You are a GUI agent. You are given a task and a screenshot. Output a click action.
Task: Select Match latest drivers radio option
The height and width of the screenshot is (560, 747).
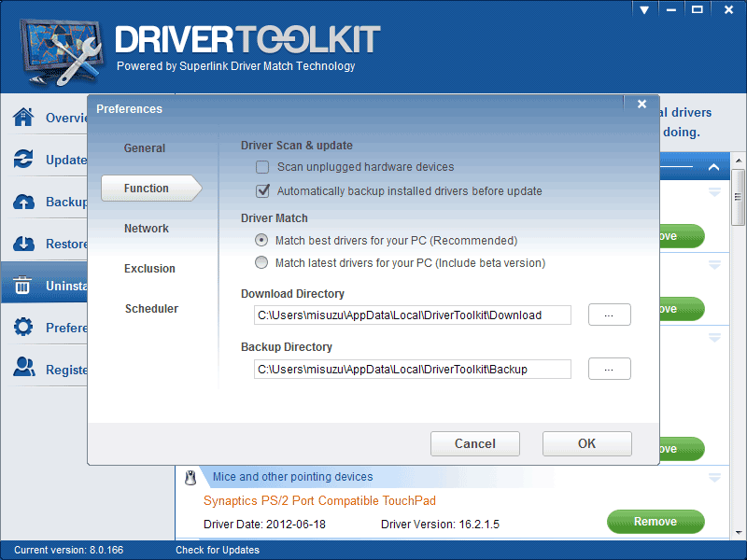click(x=261, y=263)
